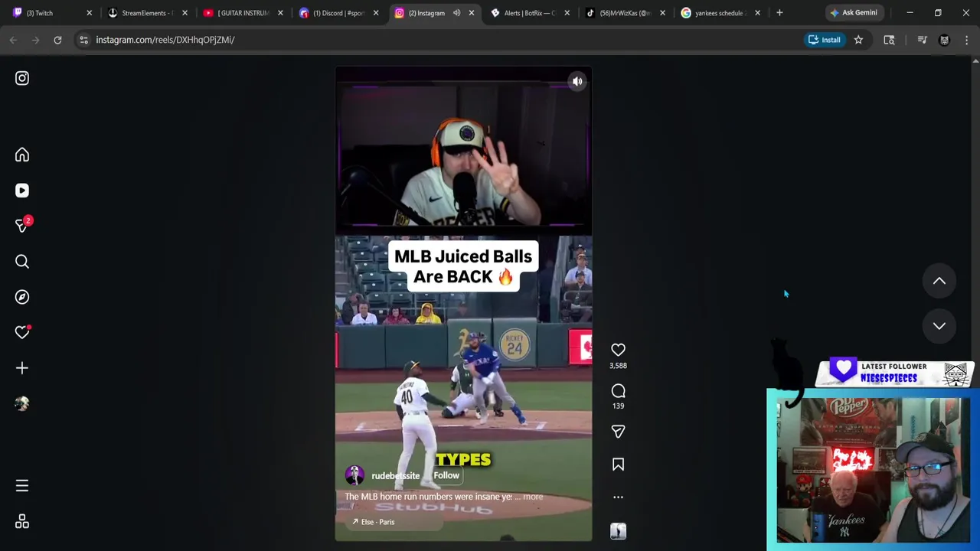Screen dimensions: 980x551
Task: Go back in browser history
Action: point(13,40)
